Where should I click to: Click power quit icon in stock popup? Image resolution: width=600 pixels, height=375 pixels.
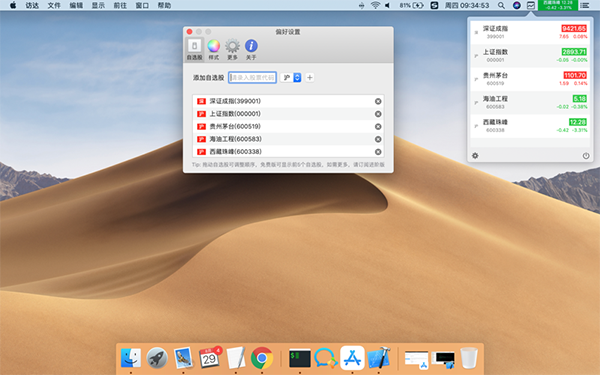(x=585, y=156)
